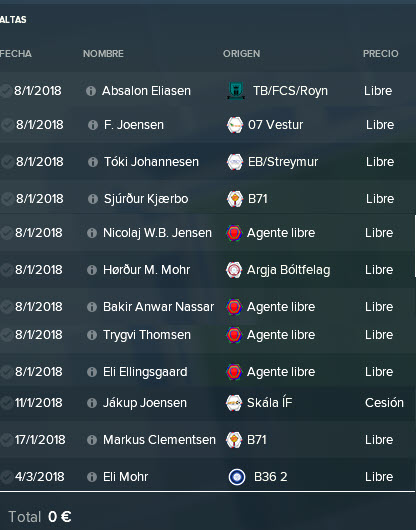This screenshot has width=416, height=530.
Task: Sort by the ORIGEN column header
Action: [241, 54]
